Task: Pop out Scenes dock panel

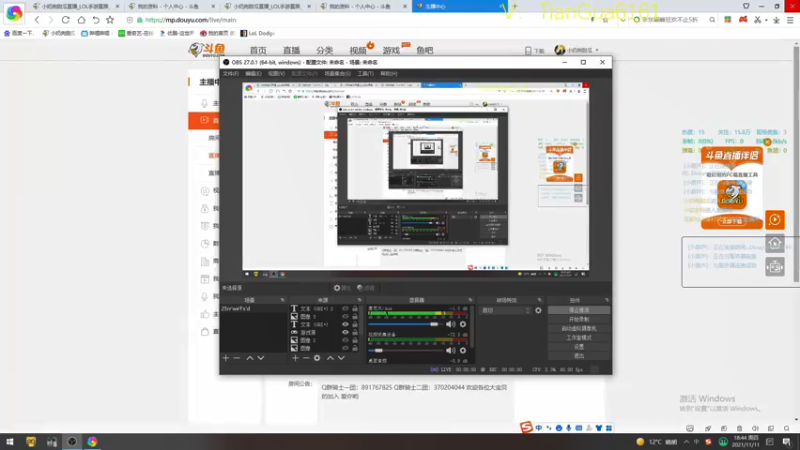Action: click(282, 300)
